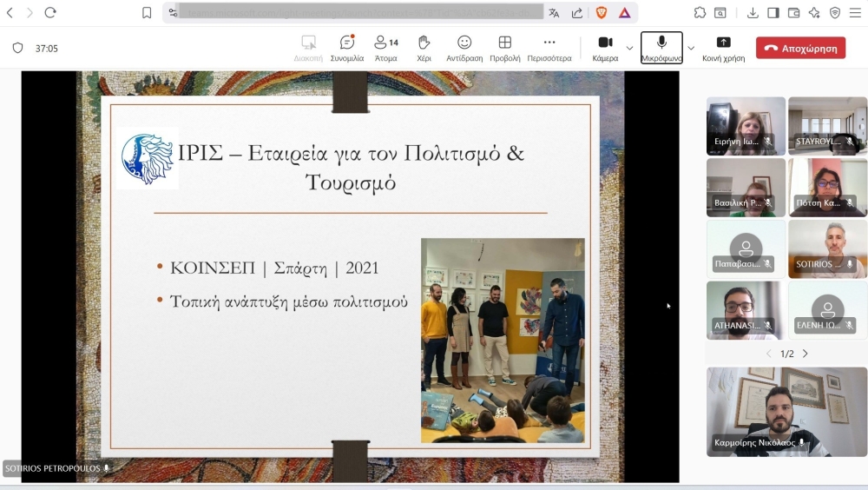Go back in browser history
Screen dimensions: 868x490
[10, 12]
